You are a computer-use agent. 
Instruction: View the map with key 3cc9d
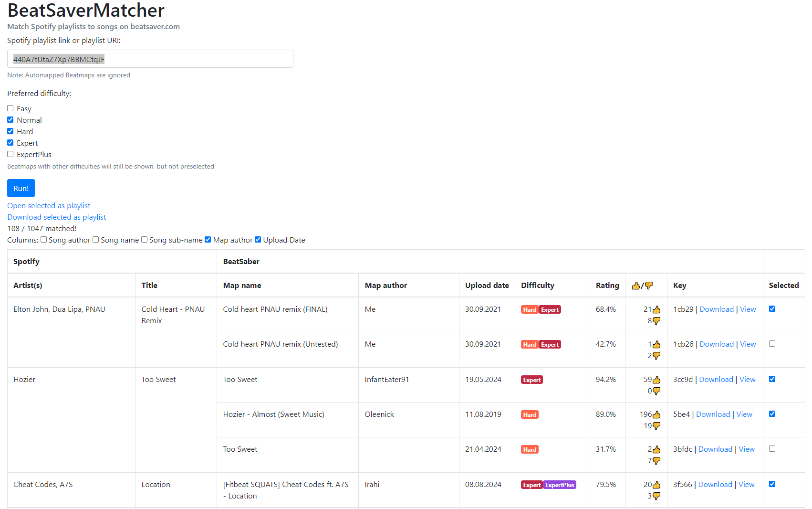click(748, 380)
